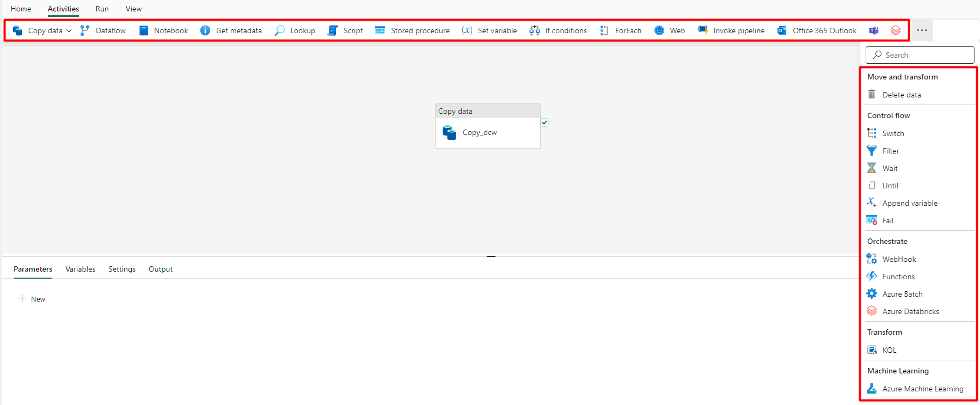Open the Variables tab

click(x=80, y=269)
